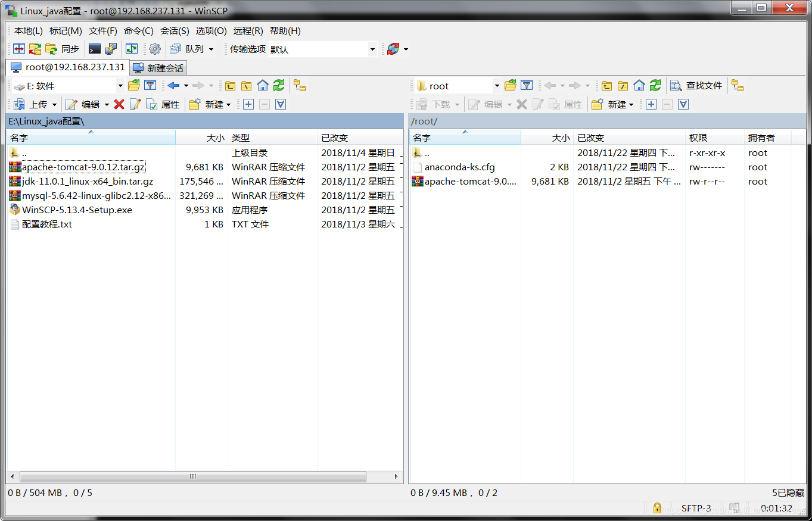Click the compare directories icon in main toolbar
Viewport: 812px width, 521px height.
tap(20, 49)
